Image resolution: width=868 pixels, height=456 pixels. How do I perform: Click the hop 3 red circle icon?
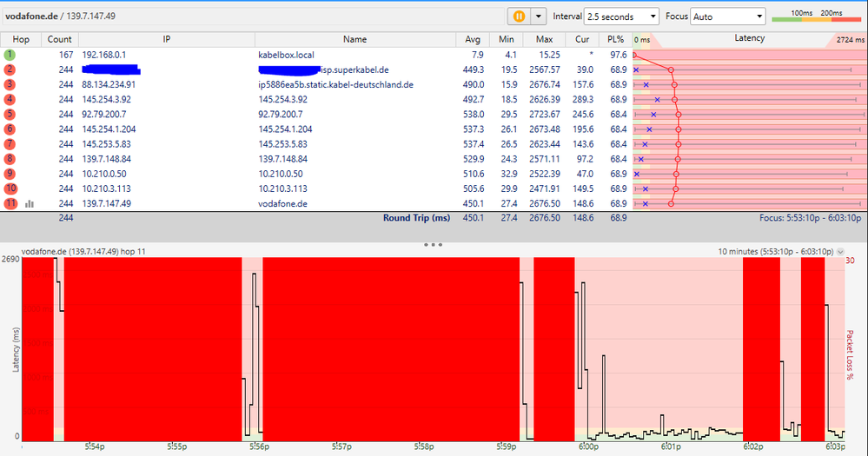(10, 84)
